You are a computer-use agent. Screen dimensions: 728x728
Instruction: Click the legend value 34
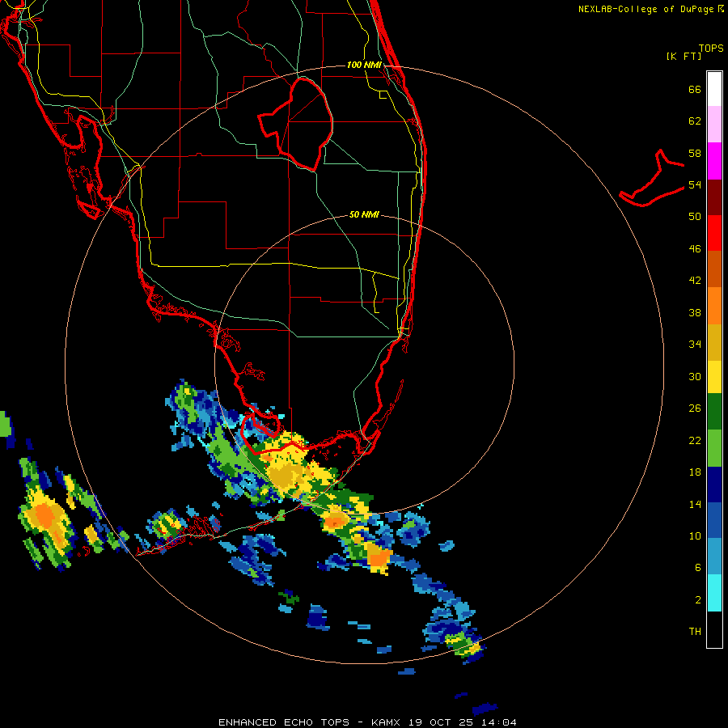coord(695,345)
